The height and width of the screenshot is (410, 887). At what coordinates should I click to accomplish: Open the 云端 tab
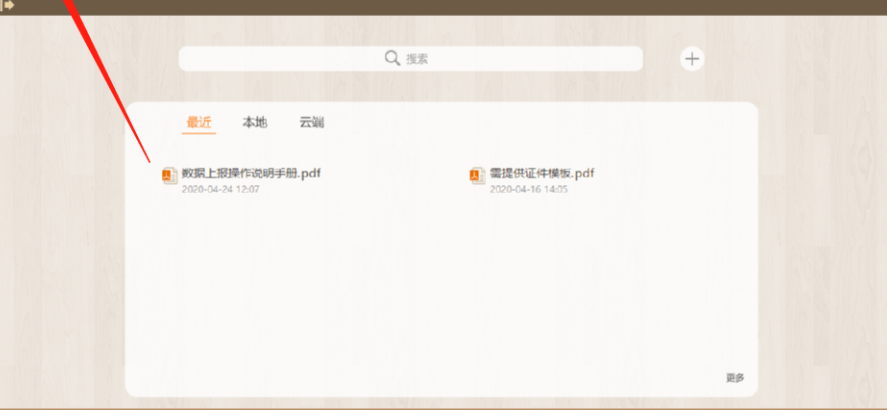click(312, 122)
